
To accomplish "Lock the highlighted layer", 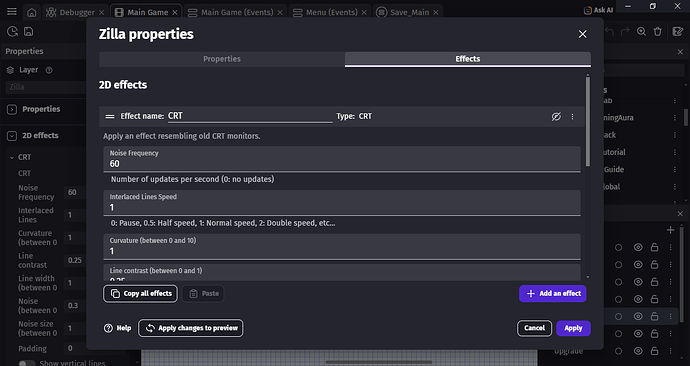I will 654,316.
